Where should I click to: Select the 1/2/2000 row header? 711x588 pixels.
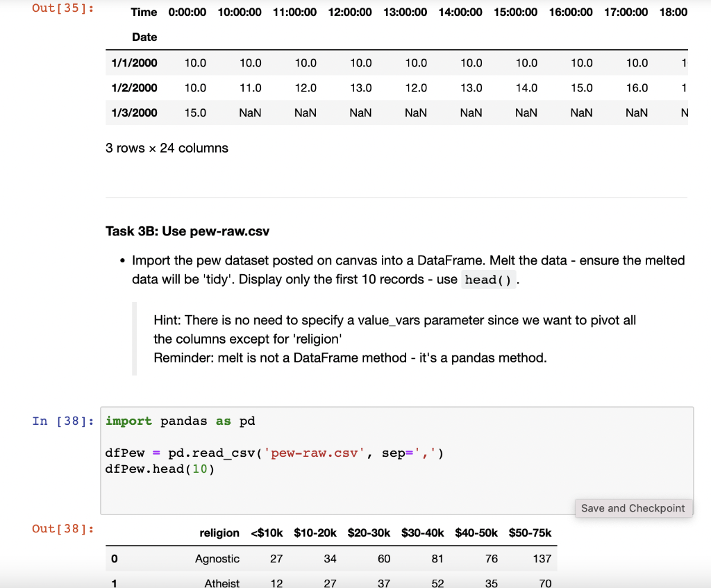135,87
